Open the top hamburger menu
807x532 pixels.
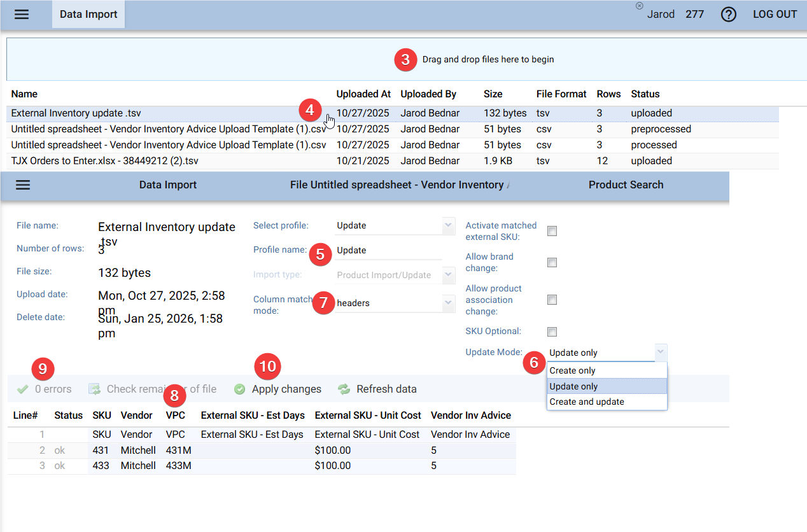click(x=22, y=15)
